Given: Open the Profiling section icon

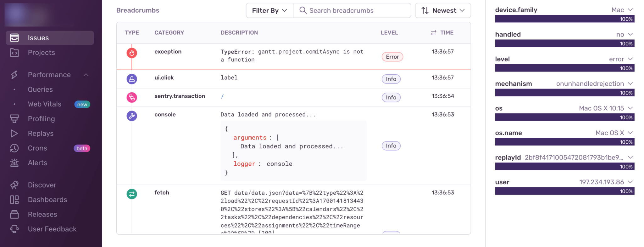Looking at the screenshot, I should coord(14,119).
